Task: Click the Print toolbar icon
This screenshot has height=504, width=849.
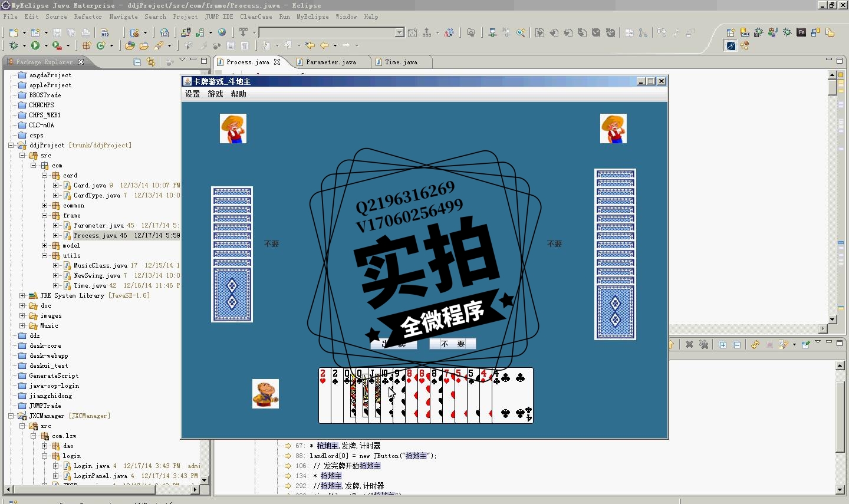Action: [85, 32]
